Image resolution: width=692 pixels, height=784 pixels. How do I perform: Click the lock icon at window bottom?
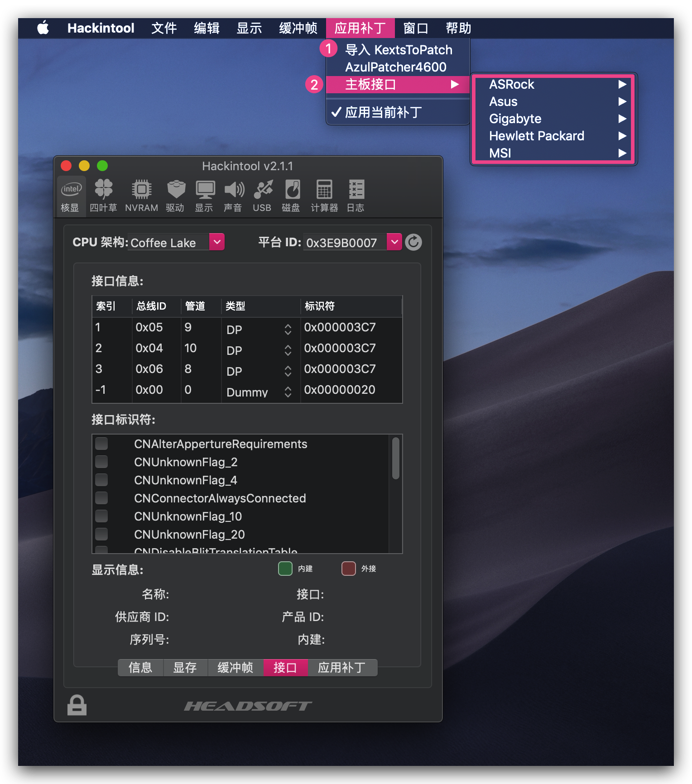(x=77, y=705)
